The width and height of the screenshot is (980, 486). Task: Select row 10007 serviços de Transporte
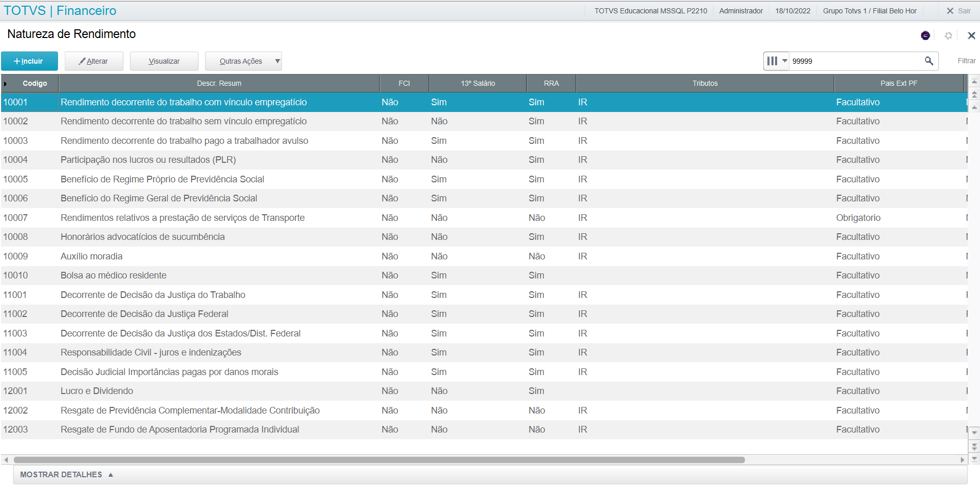coord(484,218)
